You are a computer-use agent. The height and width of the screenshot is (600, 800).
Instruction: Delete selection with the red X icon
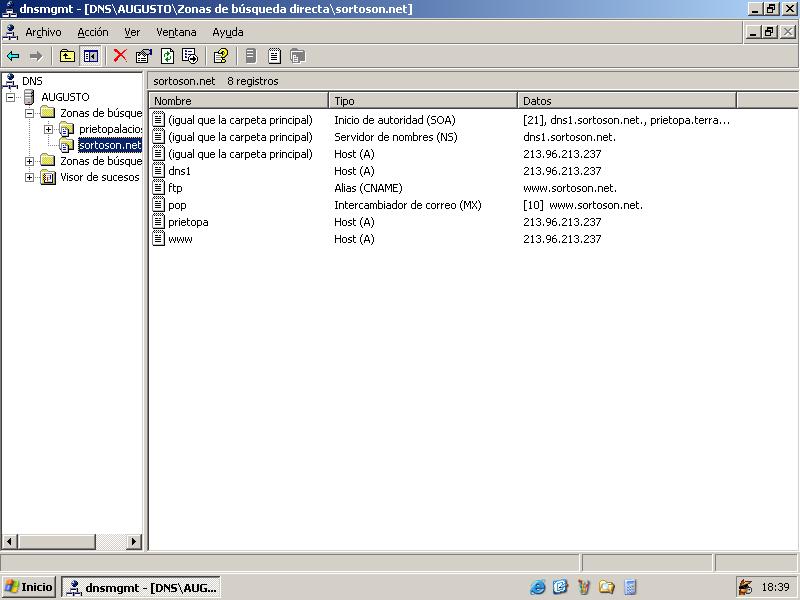pyautogui.click(x=120, y=56)
